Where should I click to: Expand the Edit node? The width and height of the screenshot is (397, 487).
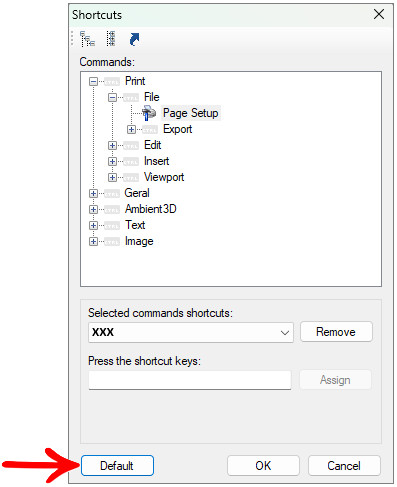pos(112,145)
